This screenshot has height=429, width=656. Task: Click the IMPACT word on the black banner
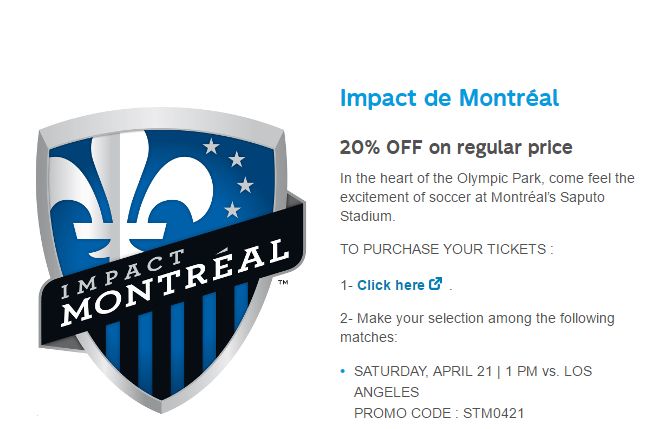pos(122,274)
